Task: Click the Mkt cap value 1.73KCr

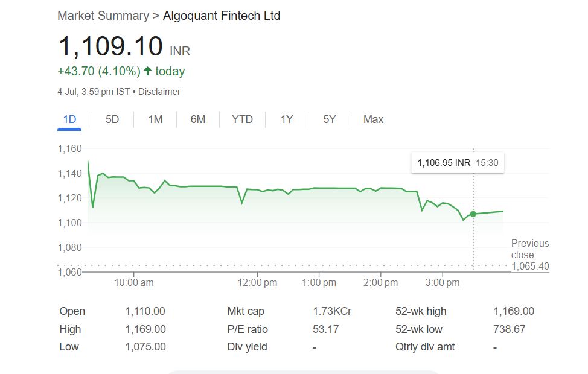Action: [332, 311]
